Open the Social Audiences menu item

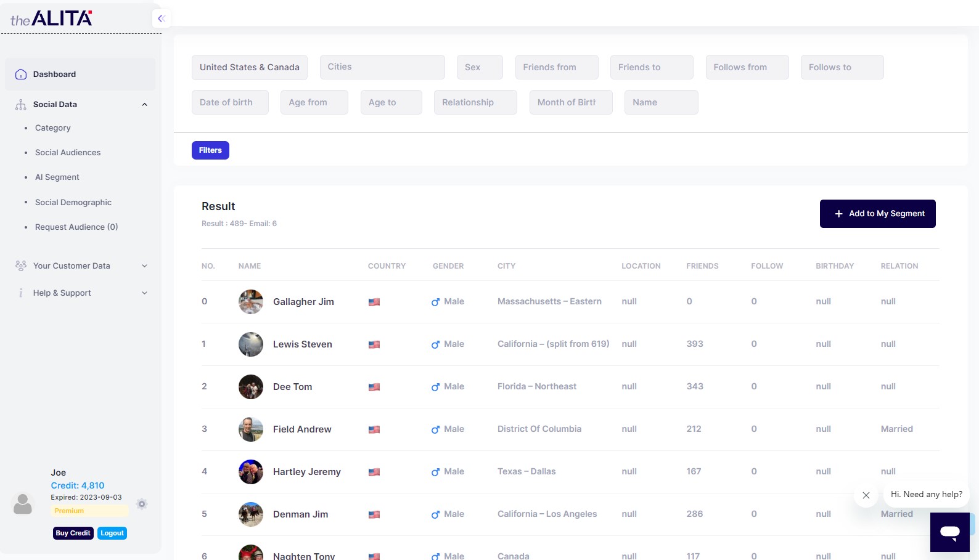(68, 153)
